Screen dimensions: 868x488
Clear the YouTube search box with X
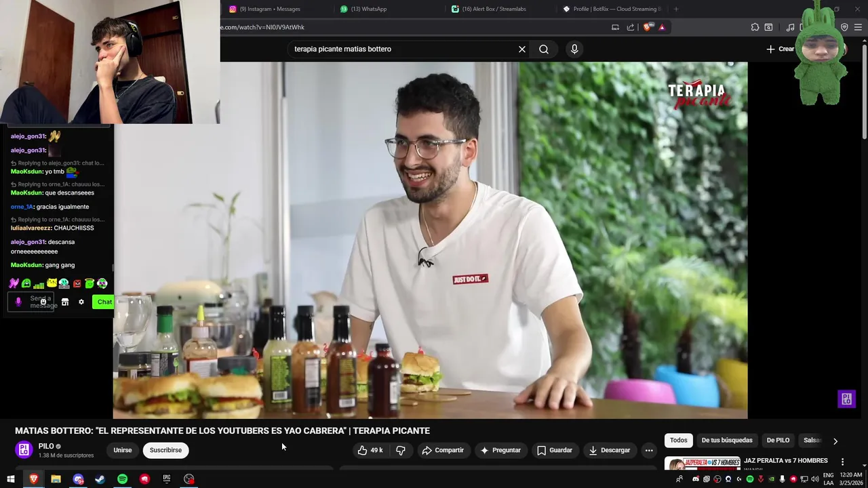tap(522, 49)
